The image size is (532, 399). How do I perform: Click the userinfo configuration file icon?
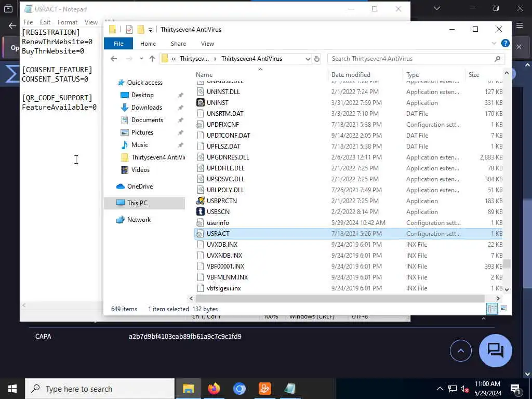200,222
